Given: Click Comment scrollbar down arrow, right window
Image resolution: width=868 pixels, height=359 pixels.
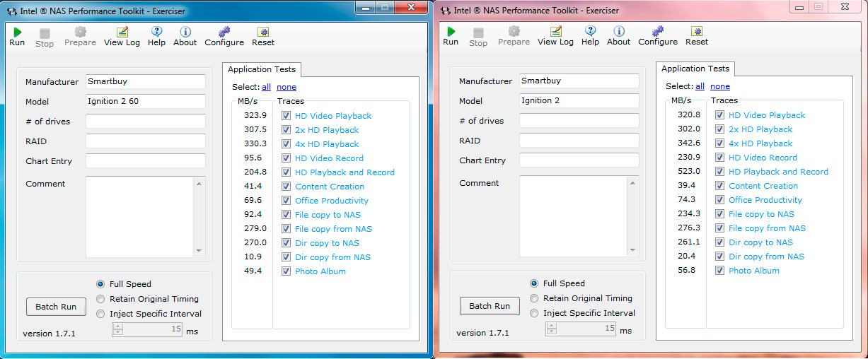Looking at the screenshot, I should pyautogui.click(x=632, y=250).
